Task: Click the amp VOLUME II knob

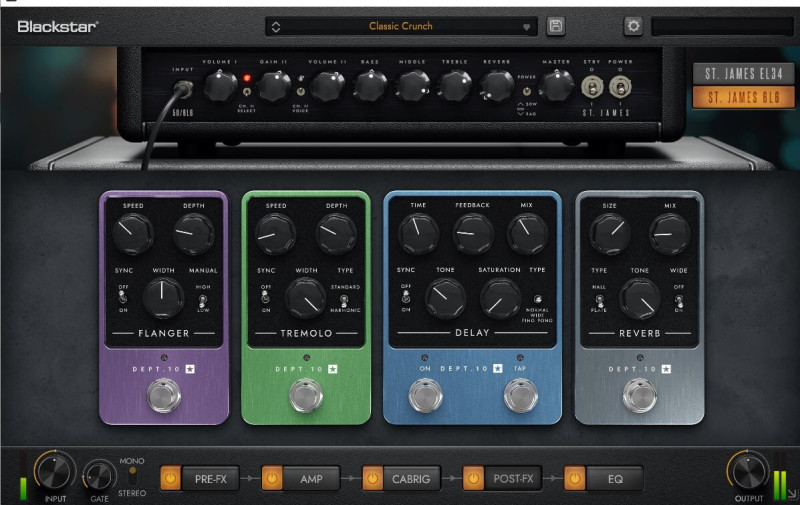Action: (328, 85)
